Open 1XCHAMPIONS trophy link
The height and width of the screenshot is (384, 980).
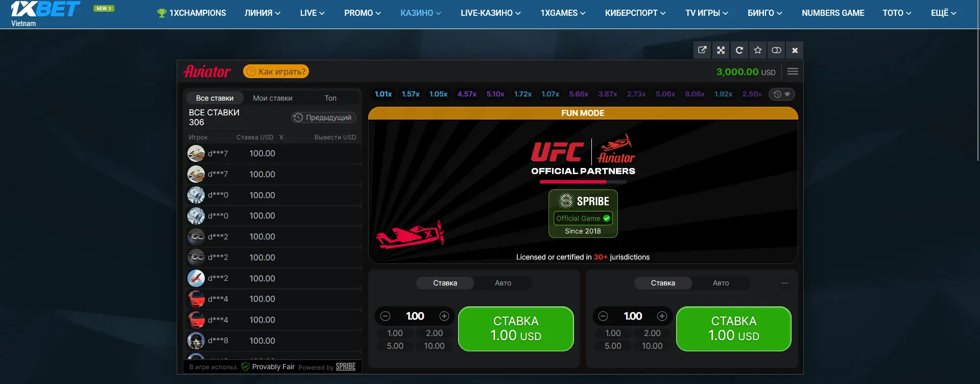coord(192,13)
